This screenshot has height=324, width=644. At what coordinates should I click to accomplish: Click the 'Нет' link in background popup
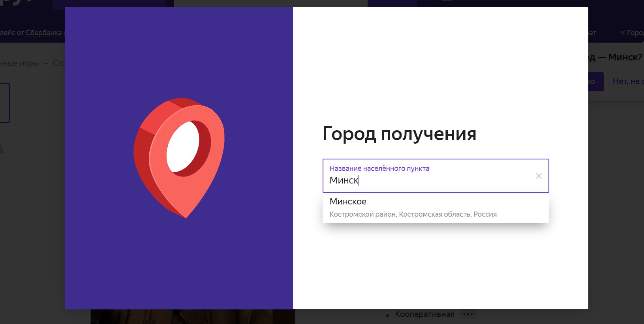[628, 81]
